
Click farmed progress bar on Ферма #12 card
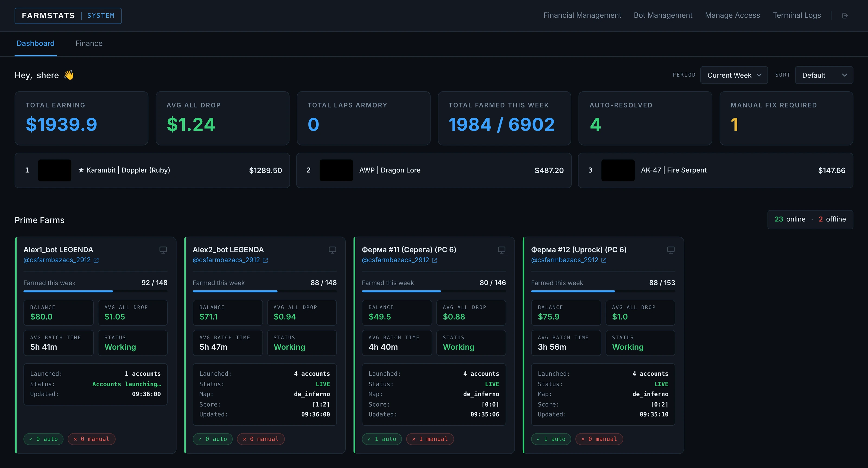[x=603, y=291]
